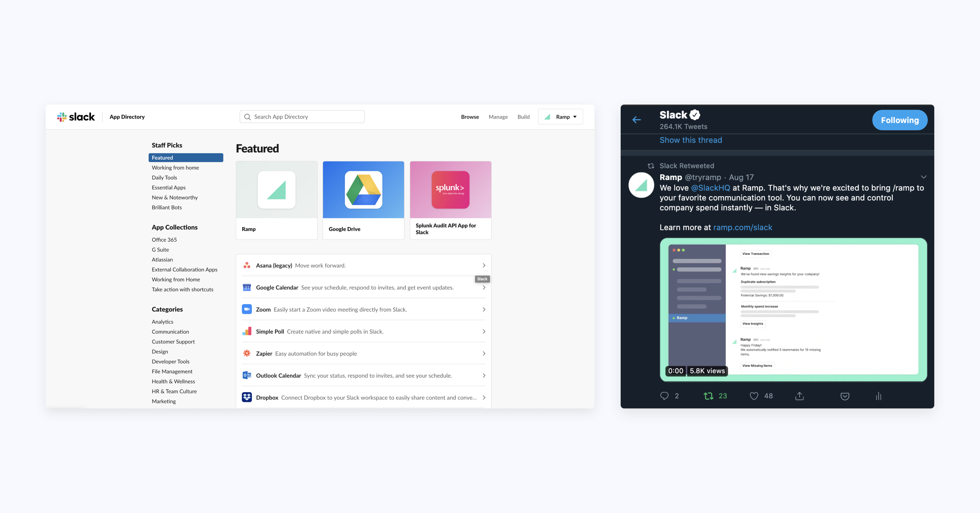This screenshot has height=513, width=980.
Task: Click the Zapier app icon
Action: (x=247, y=353)
